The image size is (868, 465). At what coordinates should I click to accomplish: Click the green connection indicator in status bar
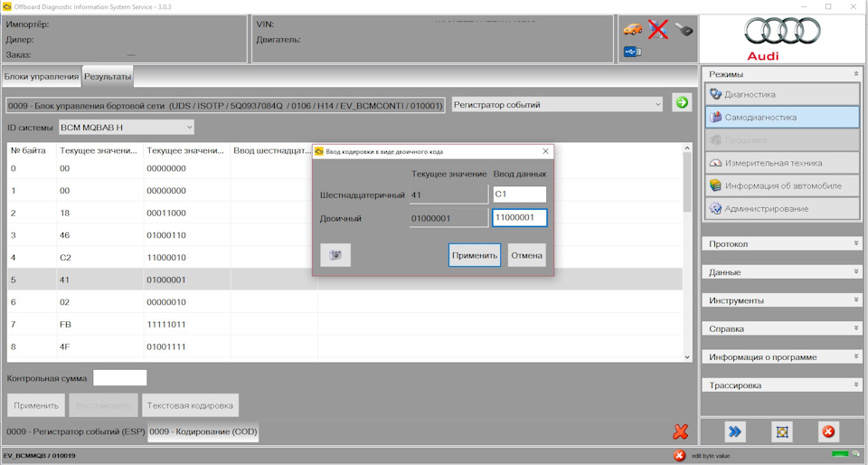(840, 454)
